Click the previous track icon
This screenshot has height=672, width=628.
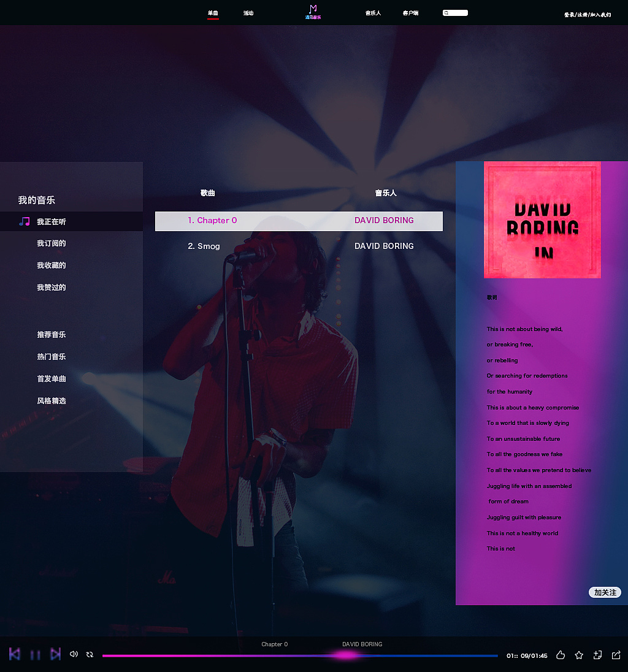15,654
